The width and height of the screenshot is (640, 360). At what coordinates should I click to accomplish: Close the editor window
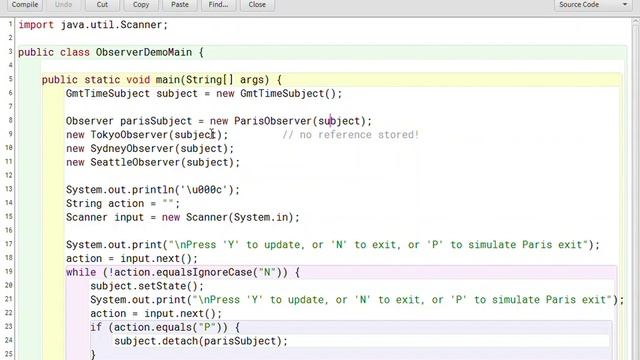click(257, 5)
